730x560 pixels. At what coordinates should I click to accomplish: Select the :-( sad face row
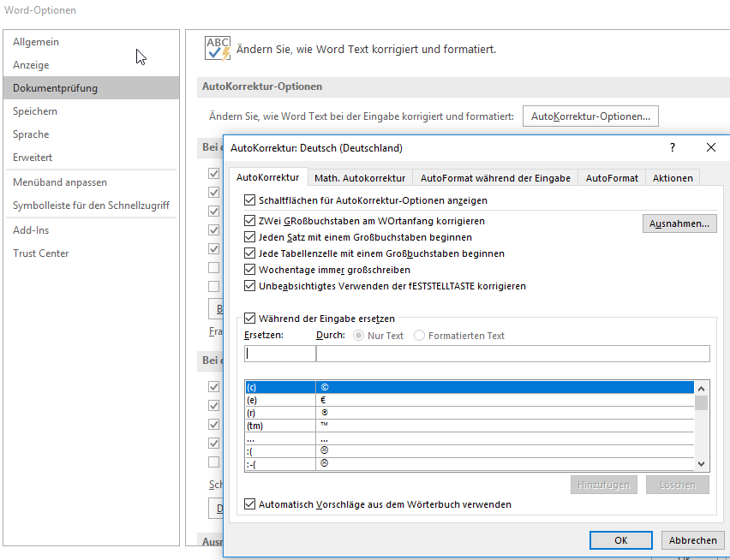470,464
